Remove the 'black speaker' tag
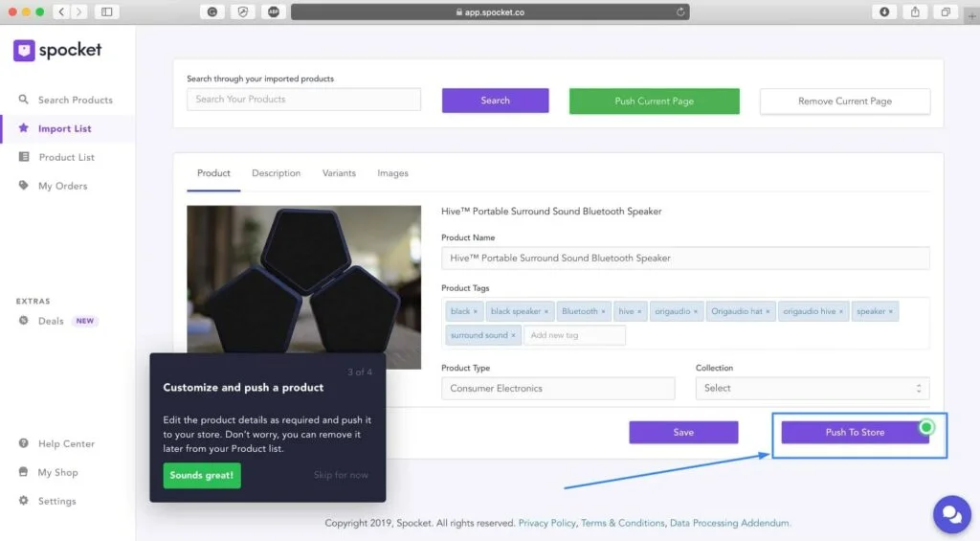Screen dimensions: 980x541 click(x=546, y=311)
